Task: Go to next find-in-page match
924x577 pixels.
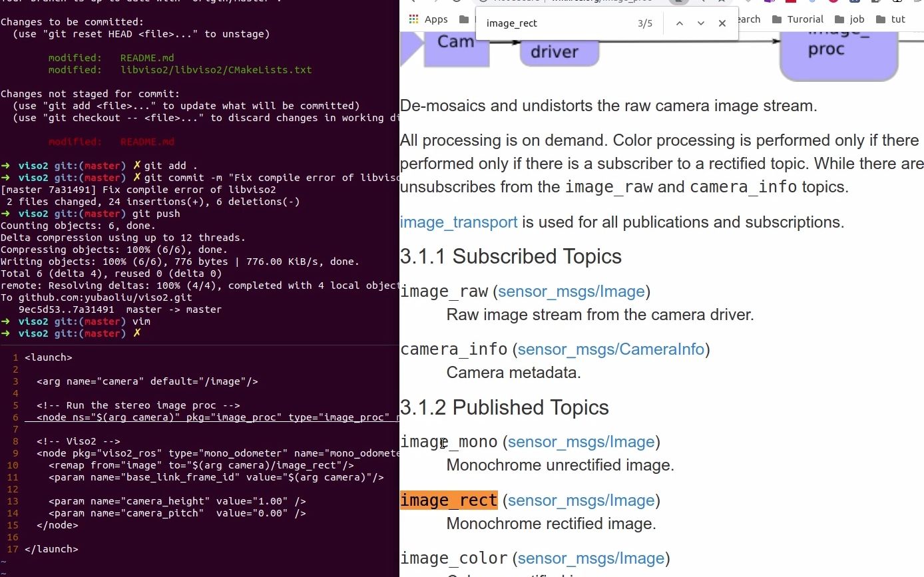Action: (x=700, y=23)
